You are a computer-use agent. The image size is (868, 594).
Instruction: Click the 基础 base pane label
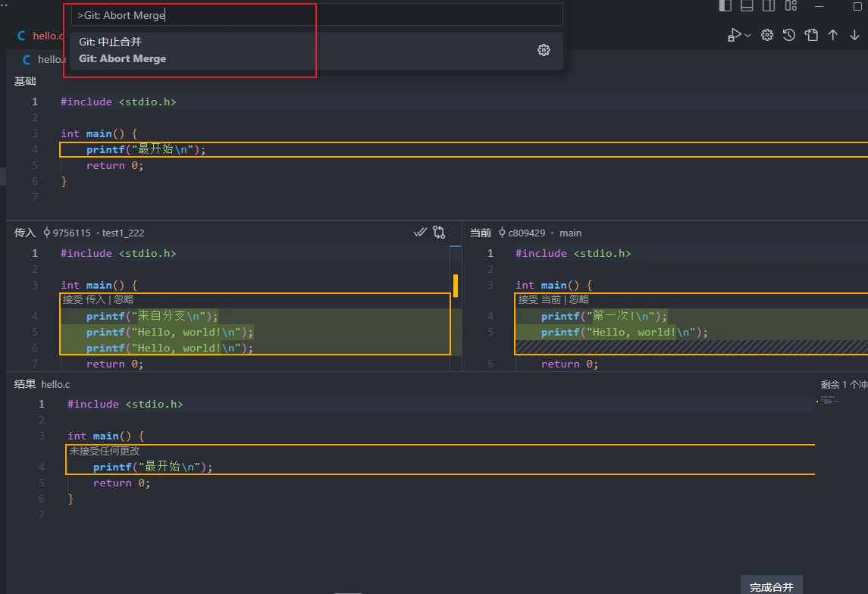pyautogui.click(x=25, y=81)
